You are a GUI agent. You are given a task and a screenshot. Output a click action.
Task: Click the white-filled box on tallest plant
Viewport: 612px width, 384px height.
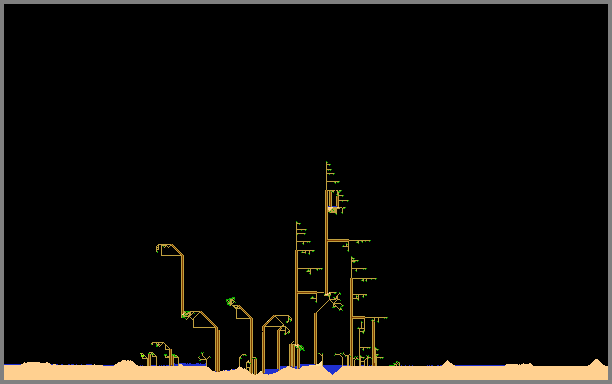pyautogui.click(x=332, y=210)
